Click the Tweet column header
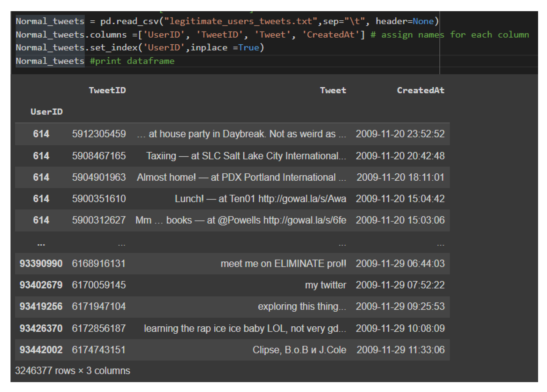This screenshot has height=392, width=547. pos(333,91)
